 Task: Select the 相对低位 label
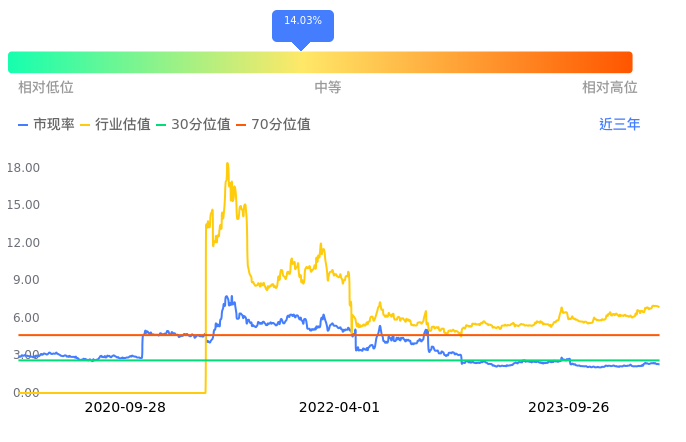[46, 88]
